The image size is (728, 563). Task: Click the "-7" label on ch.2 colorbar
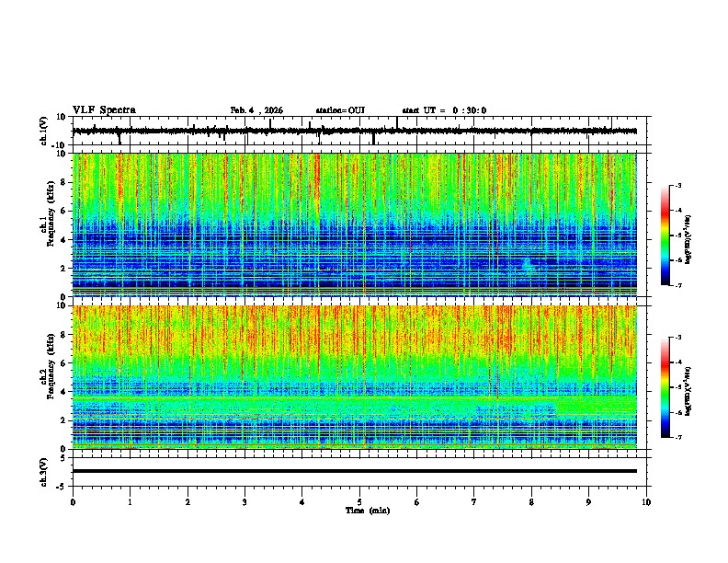pos(678,437)
